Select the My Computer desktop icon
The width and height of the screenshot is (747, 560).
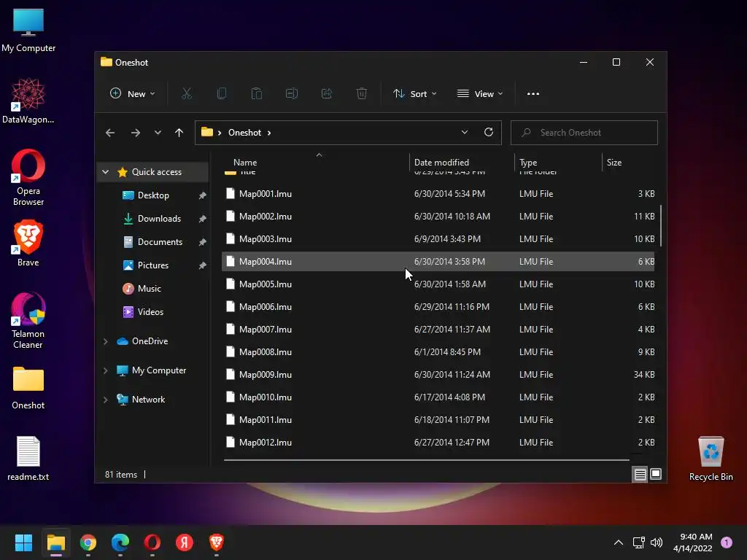click(28, 31)
